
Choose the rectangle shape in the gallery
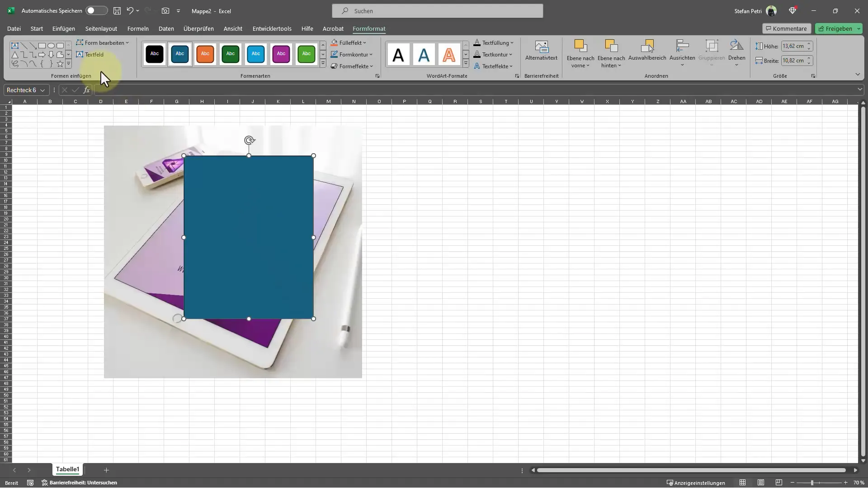click(x=42, y=46)
